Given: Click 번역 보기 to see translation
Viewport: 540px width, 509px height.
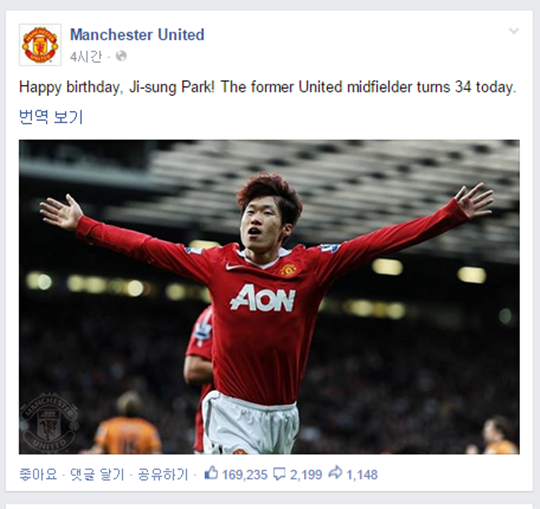Looking at the screenshot, I should [51, 117].
